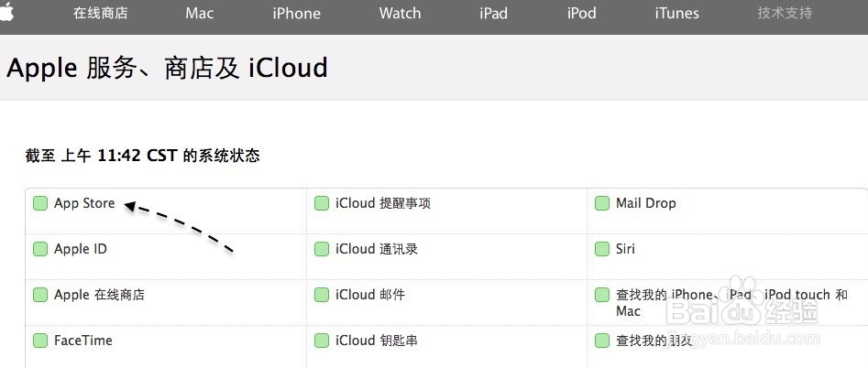868x368 pixels.
Task: Open the 在线商店 menu item
Action: (101, 13)
